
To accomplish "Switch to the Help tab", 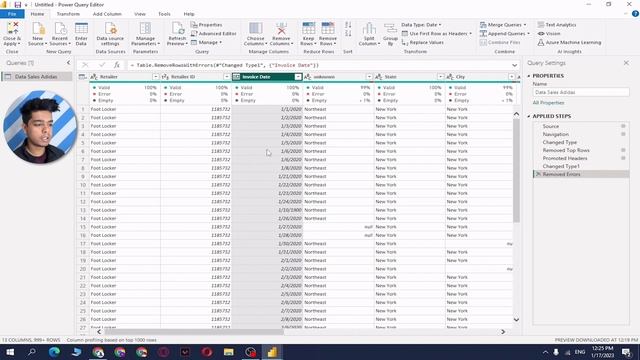I will coord(189,14).
